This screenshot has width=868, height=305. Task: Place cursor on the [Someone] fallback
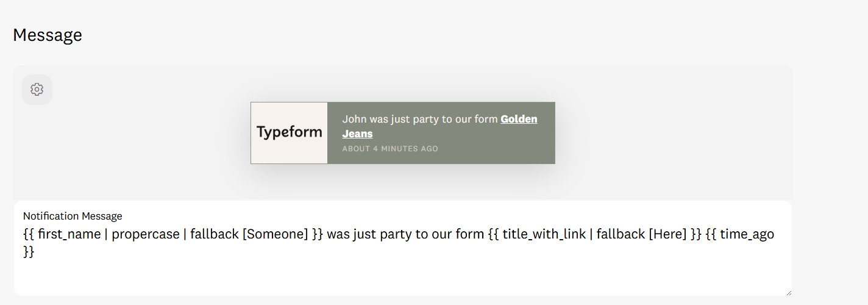(275, 234)
